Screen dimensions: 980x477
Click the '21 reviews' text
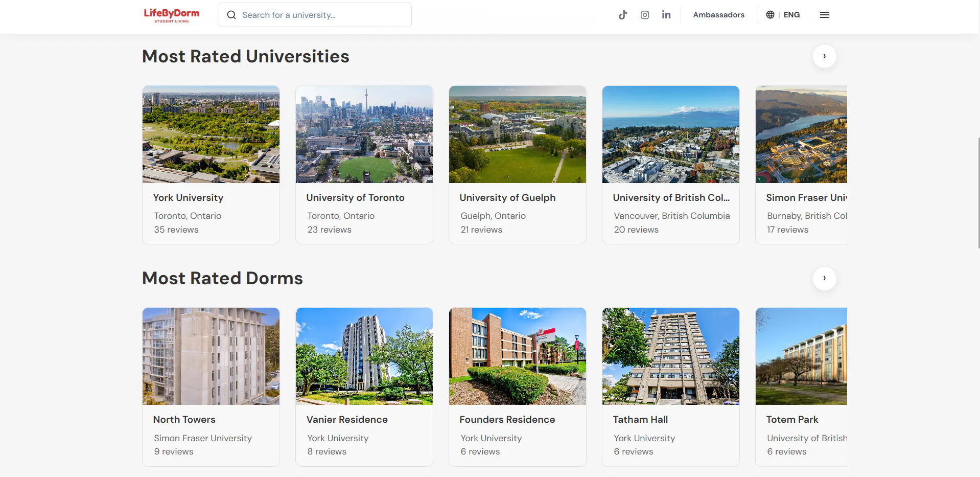coord(481,230)
